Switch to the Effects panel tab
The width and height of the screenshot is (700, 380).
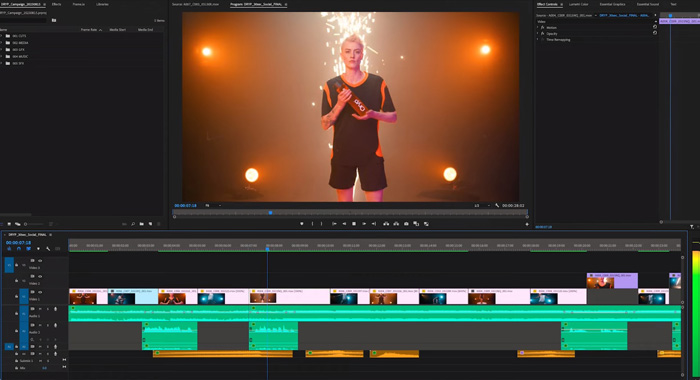(56, 4)
